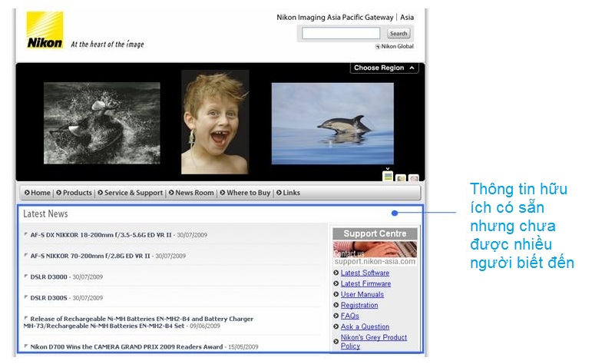Open the User Manuals link
592x364 pixels.
coord(362,294)
